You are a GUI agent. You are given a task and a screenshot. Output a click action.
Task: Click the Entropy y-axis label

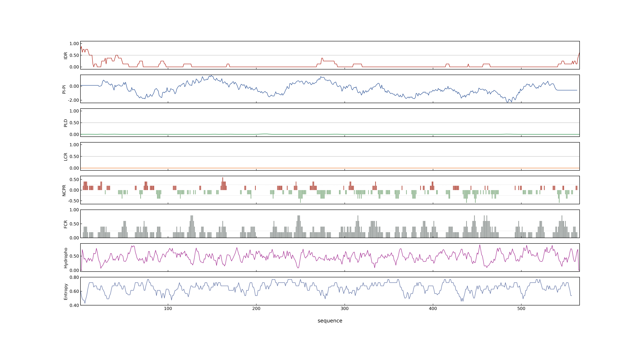[66, 291]
